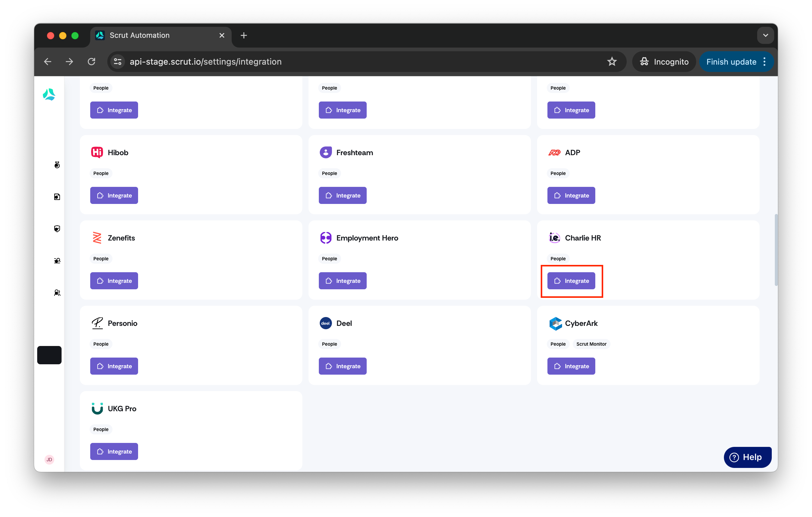Screen dimensions: 812x517
Task: Click the Hibob logo icon
Action: click(x=97, y=152)
